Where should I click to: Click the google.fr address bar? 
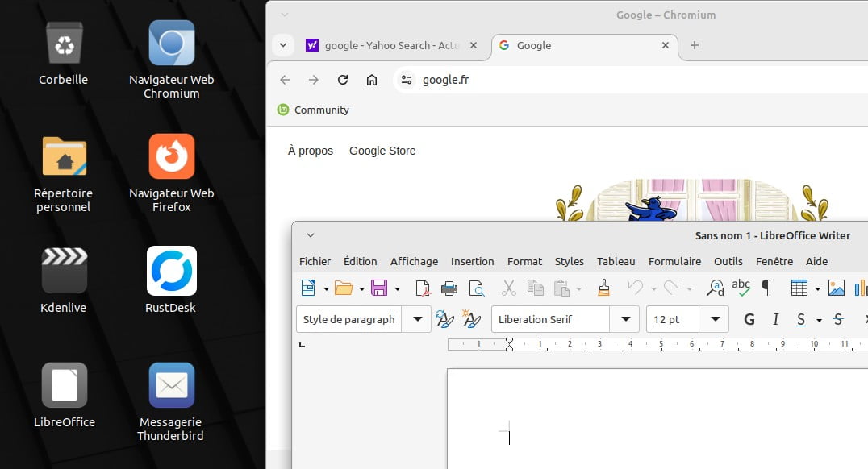pos(565,80)
